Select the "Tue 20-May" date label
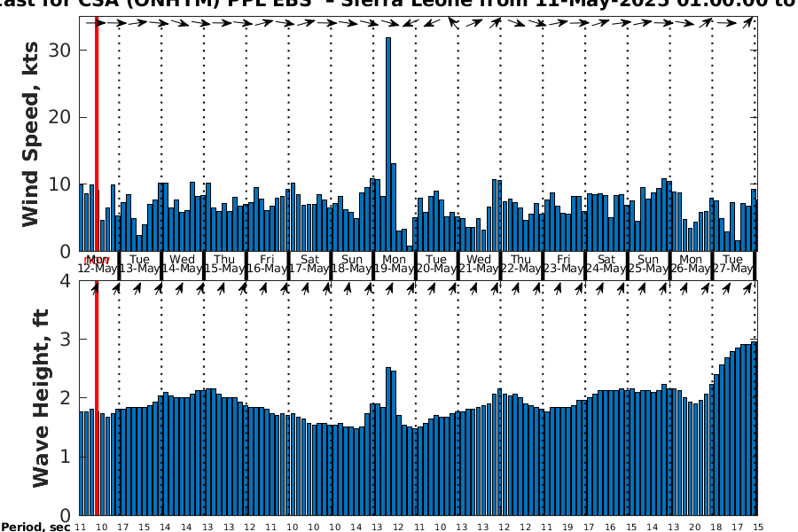Viewport: 798px width, 532px height. pos(436,263)
